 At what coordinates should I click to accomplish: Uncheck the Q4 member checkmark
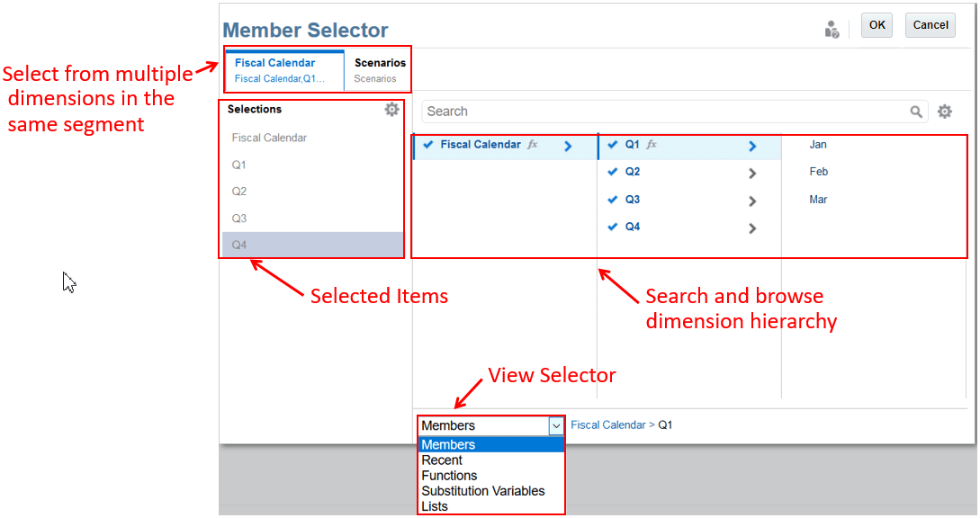tap(613, 228)
